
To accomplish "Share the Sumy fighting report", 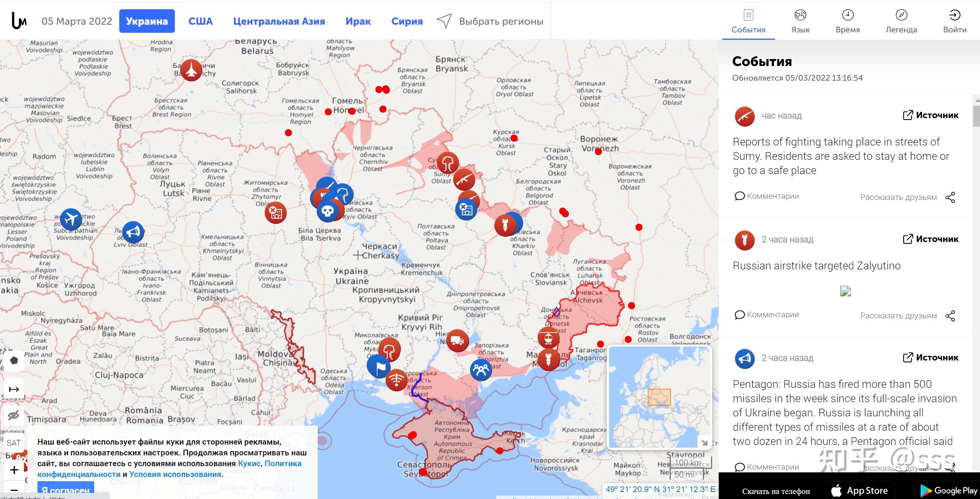I will tap(950, 197).
